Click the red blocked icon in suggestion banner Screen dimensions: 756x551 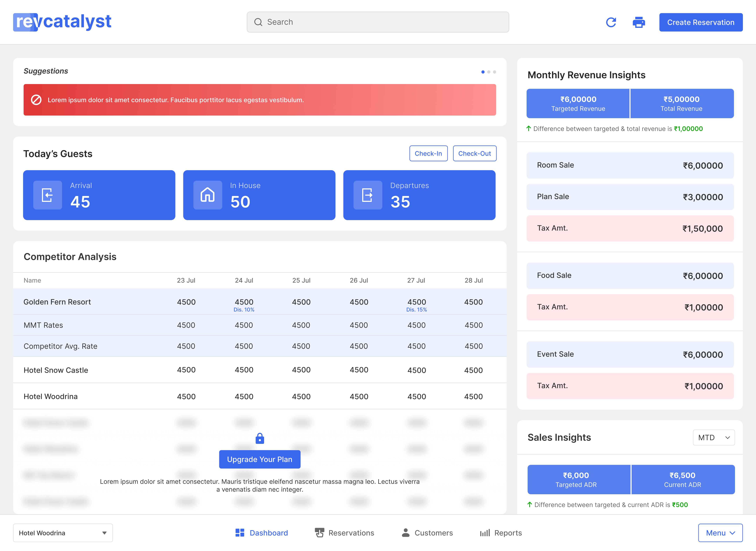point(36,100)
